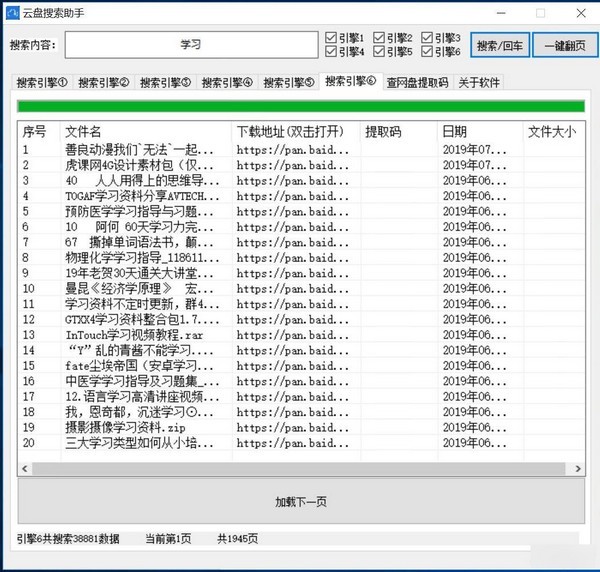Viewport: 600px width, 572px height.
Task: Click the 一键翻页 button
Action: click(x=565, y=45)
